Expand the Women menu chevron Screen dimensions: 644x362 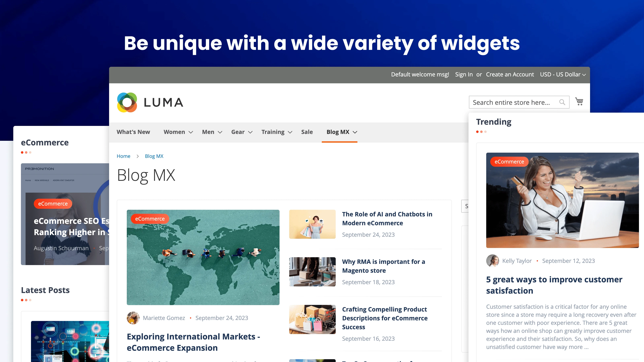click(191, 132)
